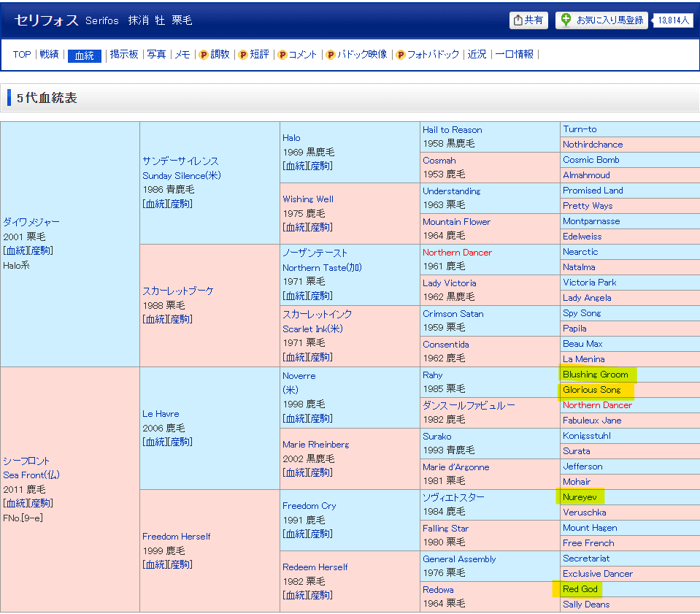Open the 写真 photos tab
700x614 pixels.
[156, 55]
